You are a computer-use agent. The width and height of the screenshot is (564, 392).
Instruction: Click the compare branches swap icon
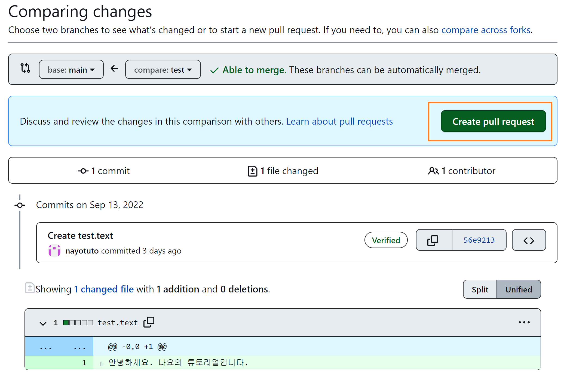[25, 68]
